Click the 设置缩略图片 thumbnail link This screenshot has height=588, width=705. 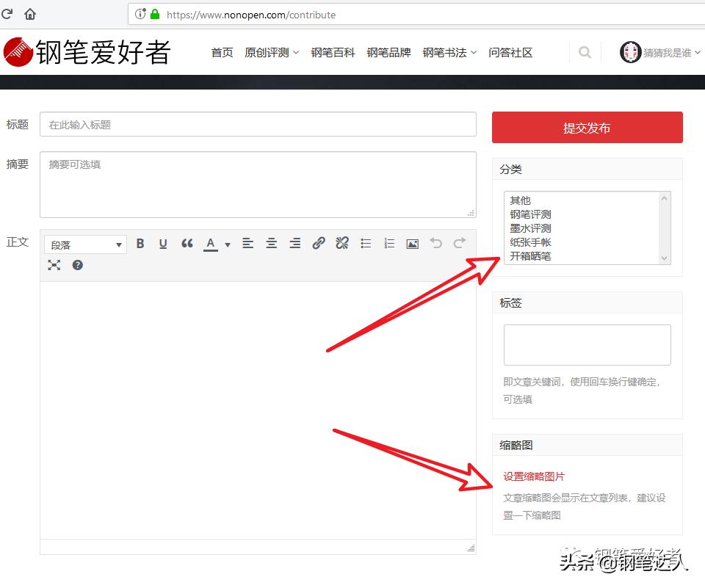[532, 476]
